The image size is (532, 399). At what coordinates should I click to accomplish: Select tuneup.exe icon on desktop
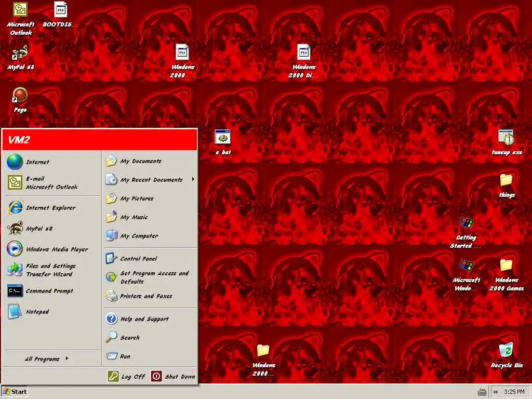coord(507,142)
